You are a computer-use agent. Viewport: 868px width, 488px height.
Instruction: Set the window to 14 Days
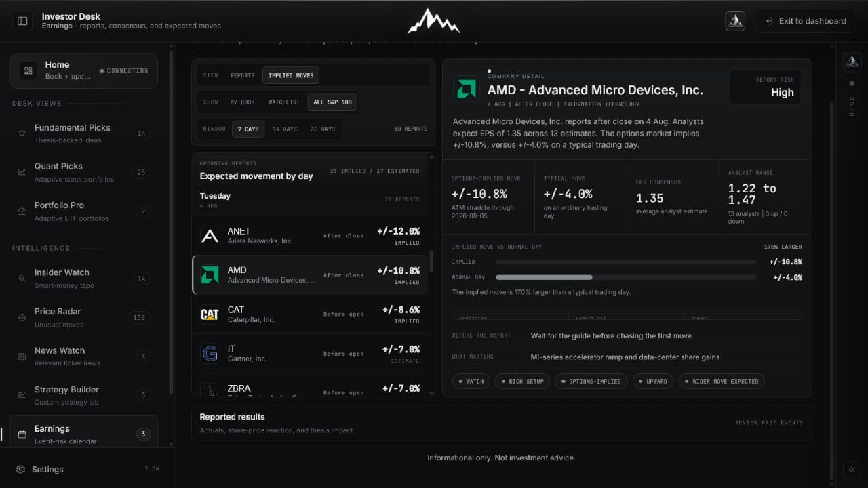[x=285, y=129]
